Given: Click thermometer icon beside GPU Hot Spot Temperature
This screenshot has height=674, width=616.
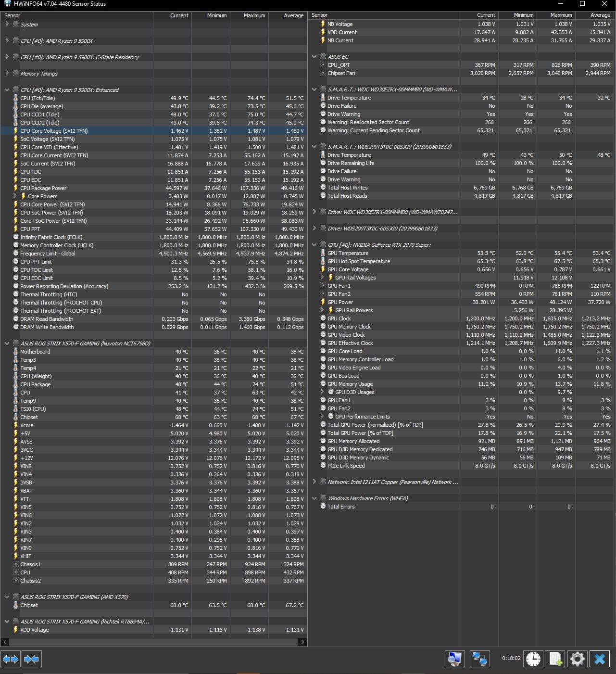Looking at the screenshot, I should tap(323, 261).
